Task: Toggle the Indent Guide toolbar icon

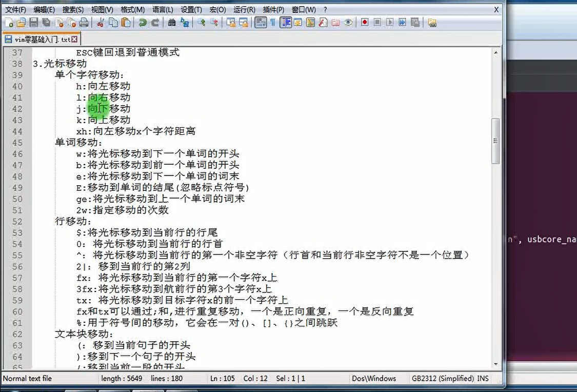Action: click(286, 23)
